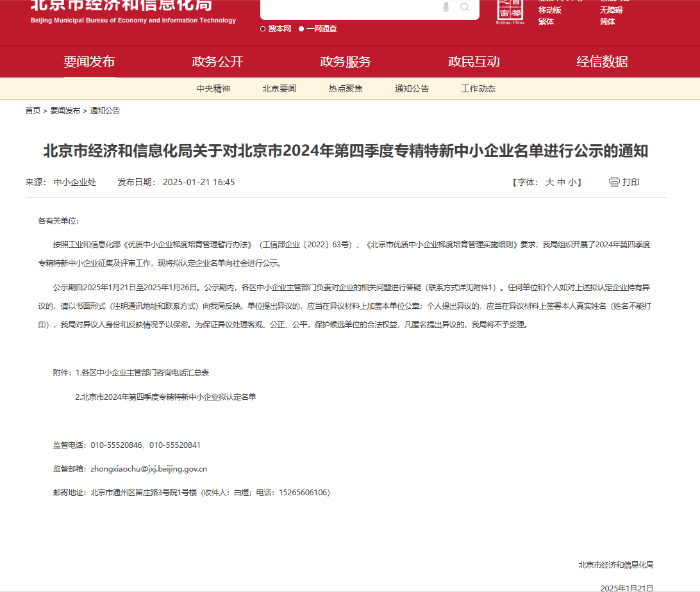Open attachment 2.北京市2024年第四季度专精特新中小企业拟认定名单
The width and height of the screenshot is (700, 592).
[x=165, y=397]
